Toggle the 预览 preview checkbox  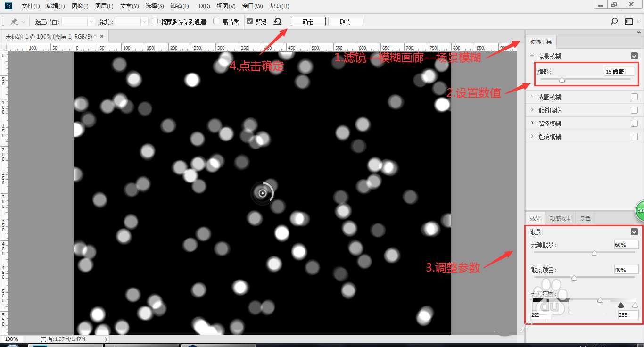250,21
